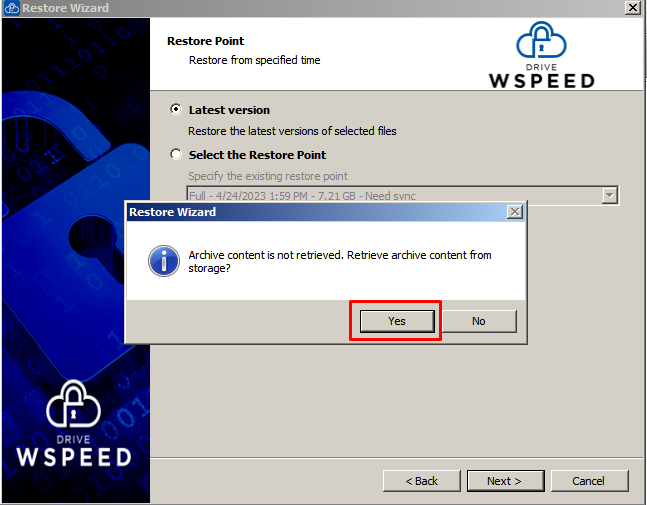
Task: Confirm retrieval by clicking Yes
Action: pos(397,321)
